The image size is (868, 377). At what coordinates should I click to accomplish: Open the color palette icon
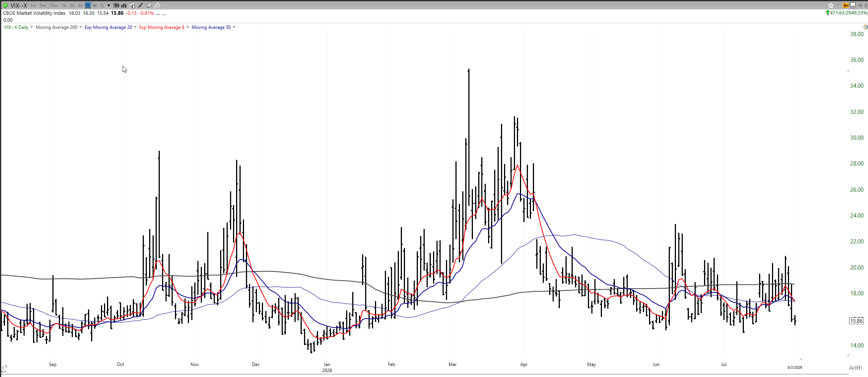click(865, 27)
